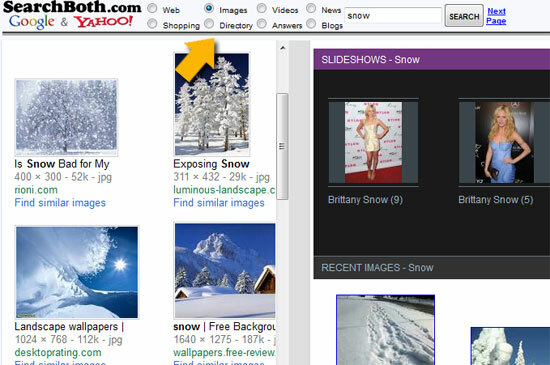This screenshot has width=550, height=365.
Task: Choose the Blogs search option
Action: coord(311,23)
